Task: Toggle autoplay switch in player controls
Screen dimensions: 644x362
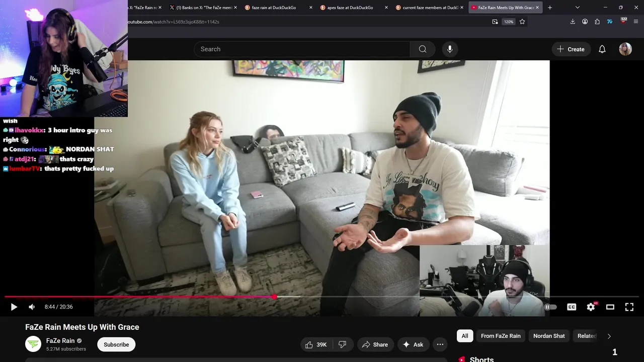Action: [x=550, y=307]
